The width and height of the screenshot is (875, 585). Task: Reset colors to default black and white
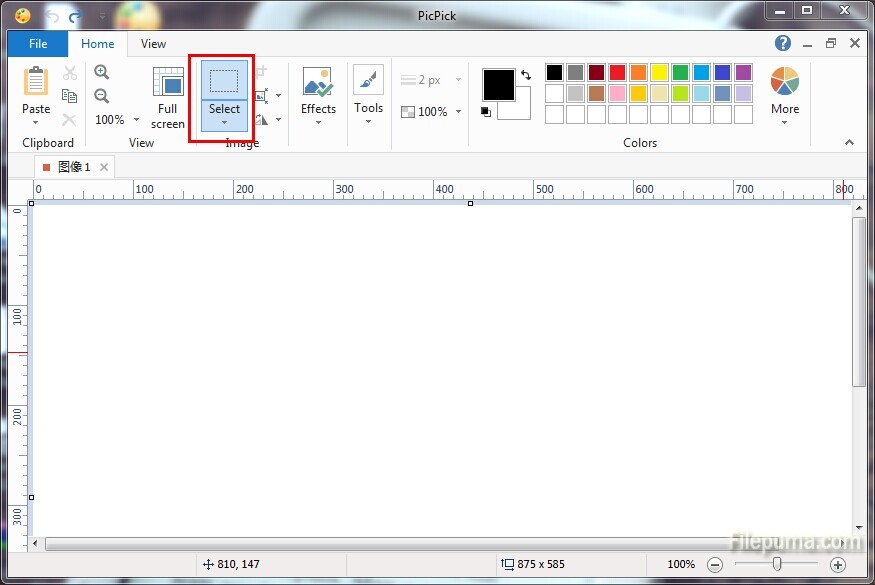[486, 111]
